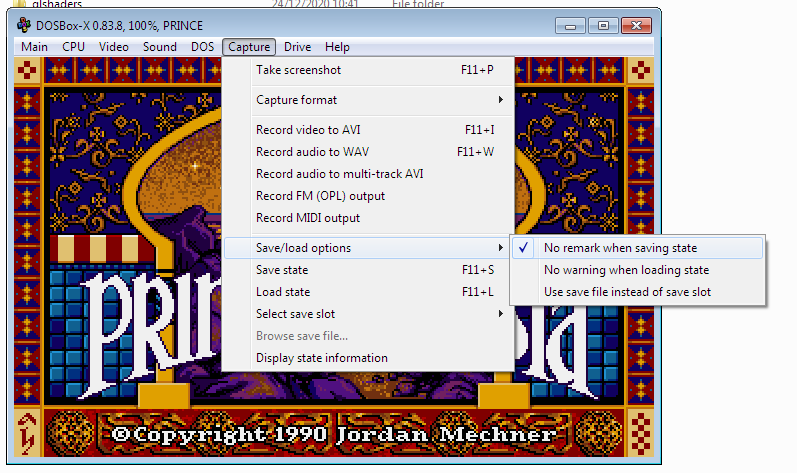This screenshot has height=473, width=797.
Task: Open the CPU menu
Action: click(73, 47)
